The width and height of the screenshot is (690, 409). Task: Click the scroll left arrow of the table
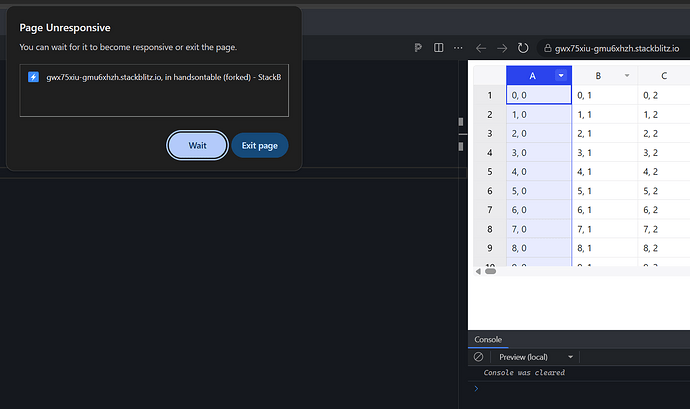pos(478,271)
